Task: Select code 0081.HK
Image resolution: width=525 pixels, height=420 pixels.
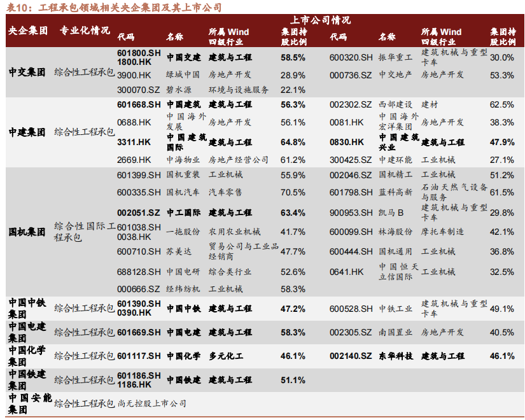Action: coord(346,122)
